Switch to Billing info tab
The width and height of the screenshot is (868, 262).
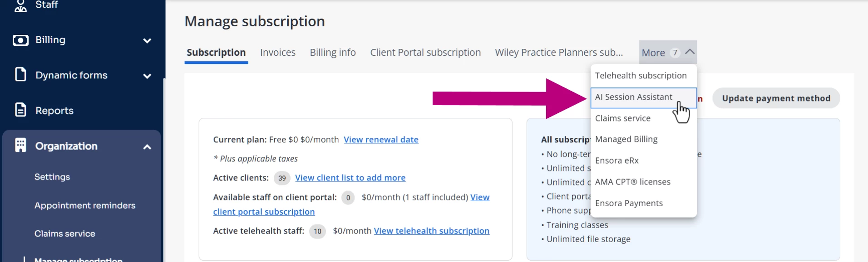333,53
